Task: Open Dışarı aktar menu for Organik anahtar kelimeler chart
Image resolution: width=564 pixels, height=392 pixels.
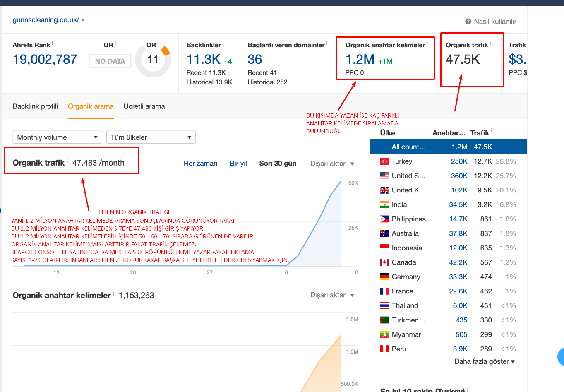Action: [332, 295]
